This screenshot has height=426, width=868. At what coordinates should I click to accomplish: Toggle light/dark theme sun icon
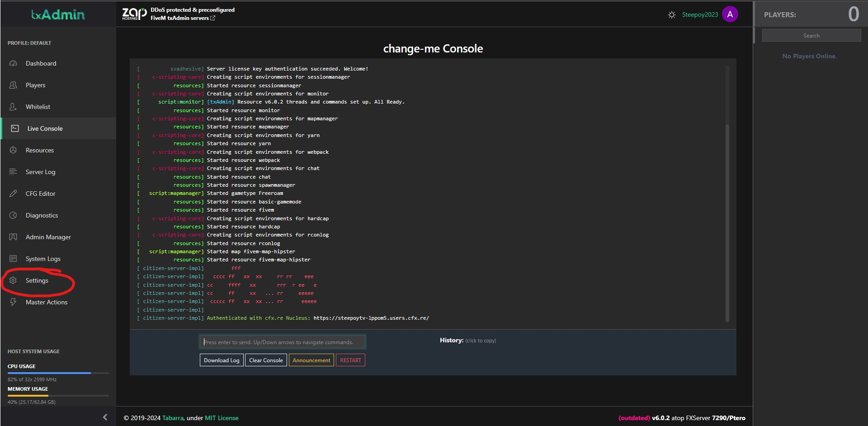[x=672, y=15]
